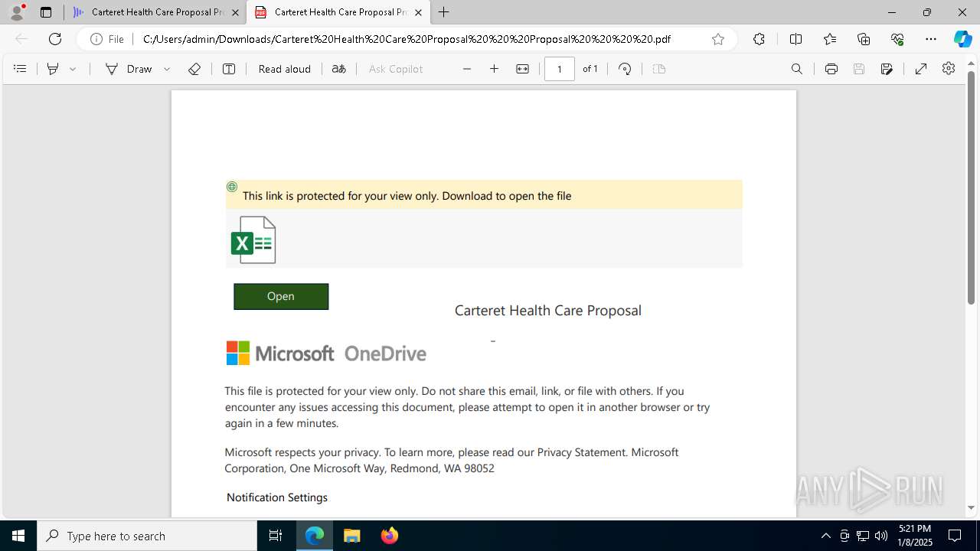Click Read aloud
The width and height of the screenshot is (980, 551).
click(285, 69)
